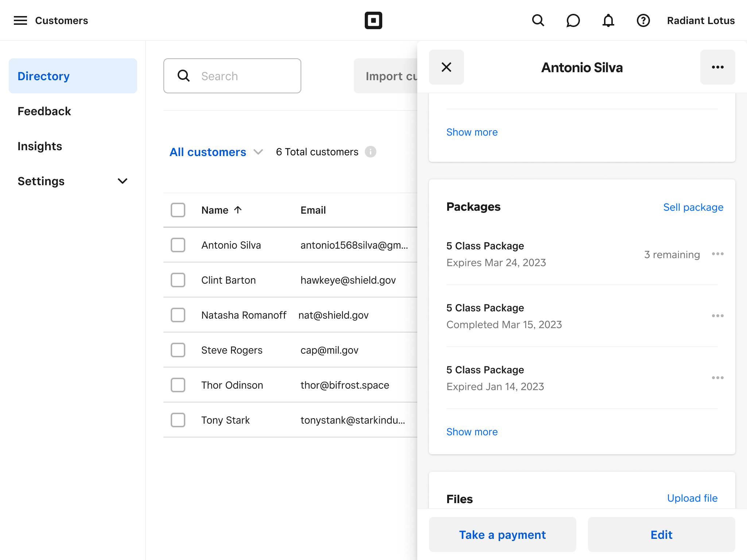Image resolution: width=747 pixels, height=560 pixels.
Task: Open the help question mark icon
Action: coord(643,20)
